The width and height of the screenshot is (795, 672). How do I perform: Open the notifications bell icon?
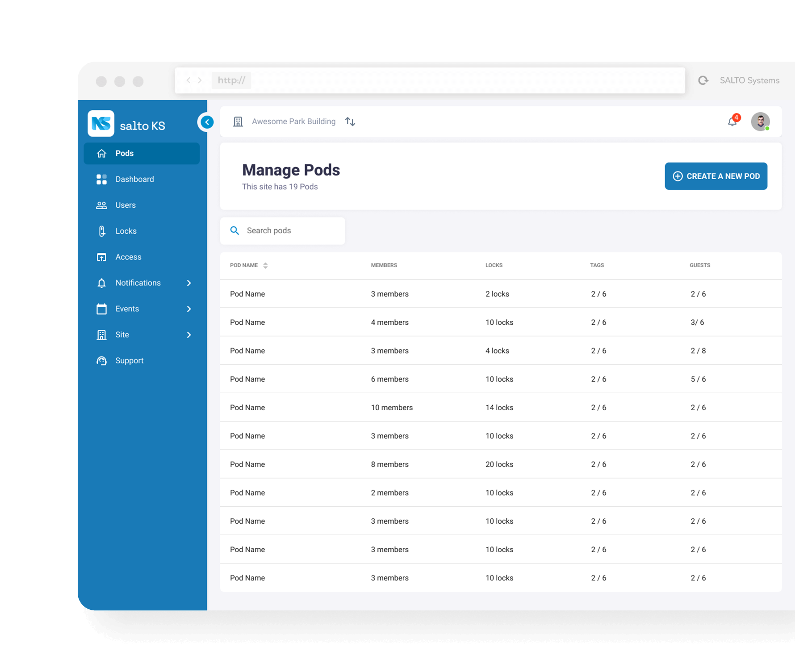pos(732,122)
